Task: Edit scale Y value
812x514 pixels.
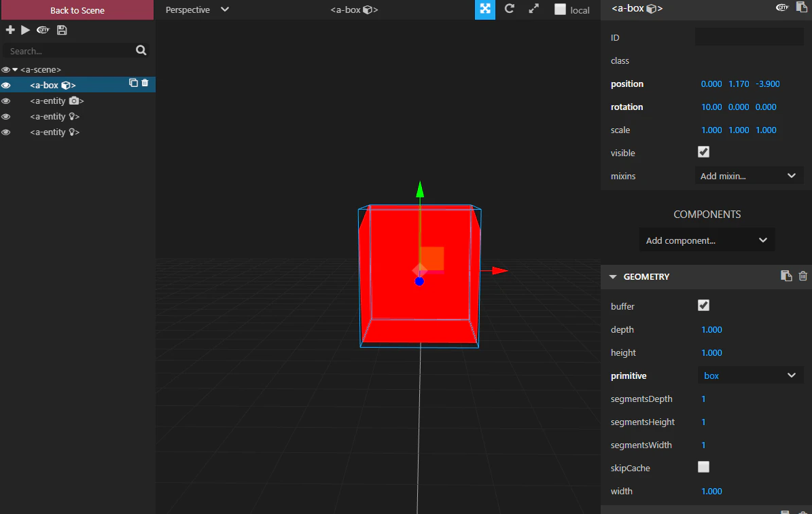Action: click(739, 130)
